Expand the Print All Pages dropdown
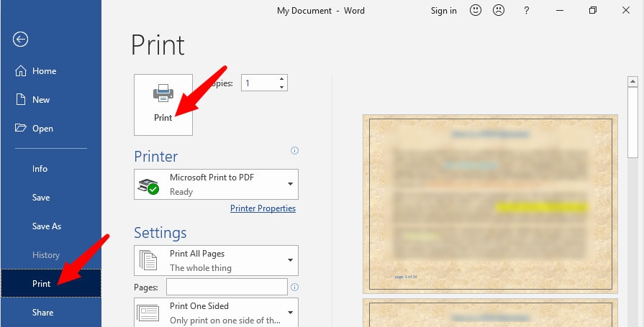 pos(216,261)
